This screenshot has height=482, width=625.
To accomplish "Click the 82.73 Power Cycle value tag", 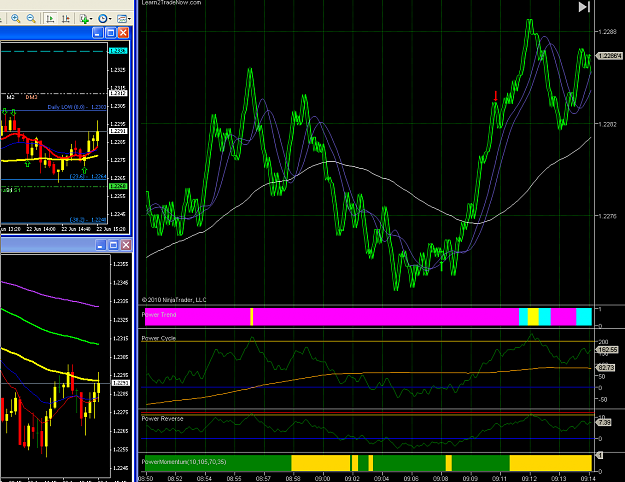I will pyautogui.click(x=605, y=367).
